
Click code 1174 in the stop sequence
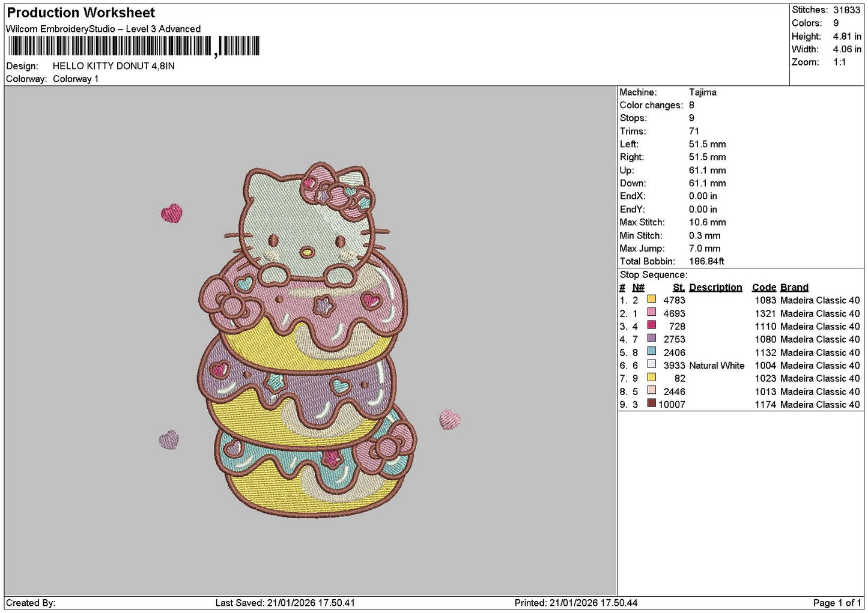click(x=765, y=405)
